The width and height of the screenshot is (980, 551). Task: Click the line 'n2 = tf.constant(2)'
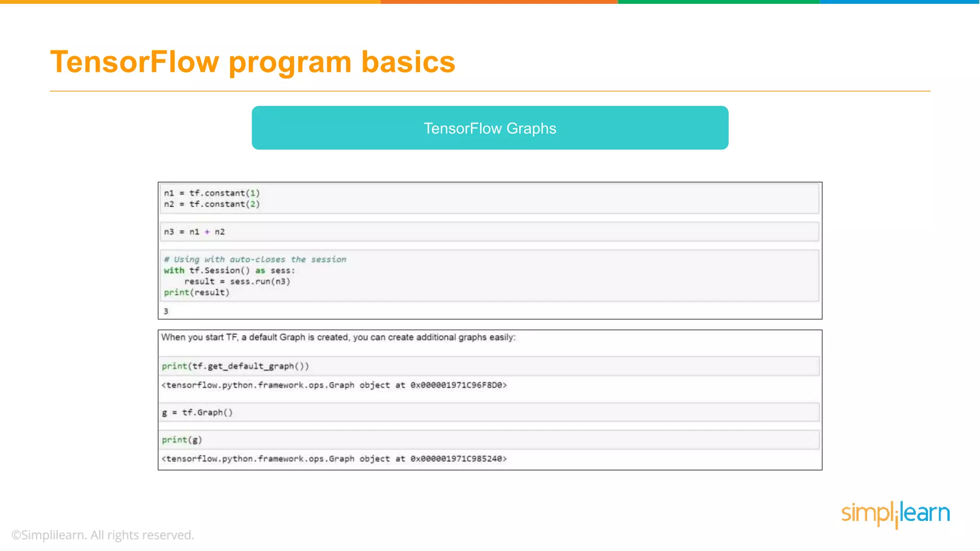coord(212,204)
